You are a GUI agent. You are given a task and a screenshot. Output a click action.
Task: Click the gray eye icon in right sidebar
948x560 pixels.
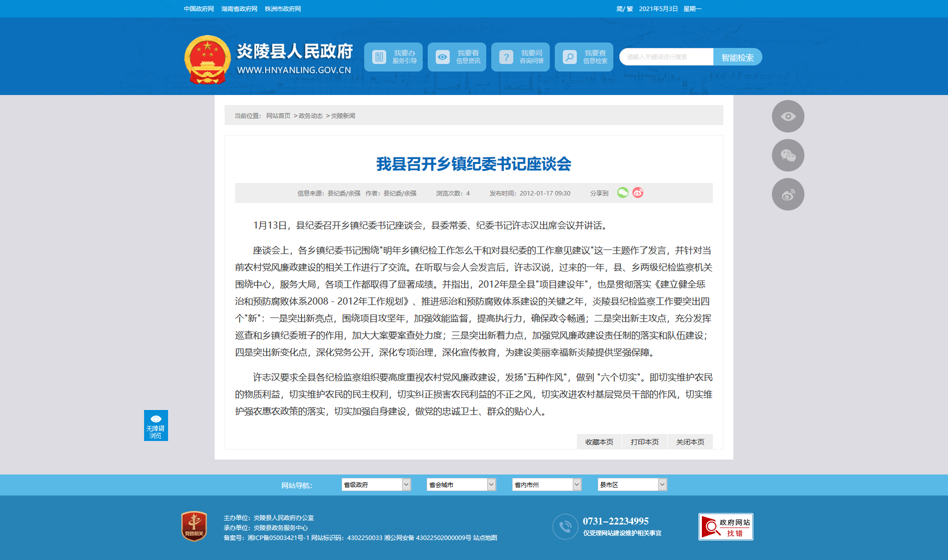coord(788,116)
